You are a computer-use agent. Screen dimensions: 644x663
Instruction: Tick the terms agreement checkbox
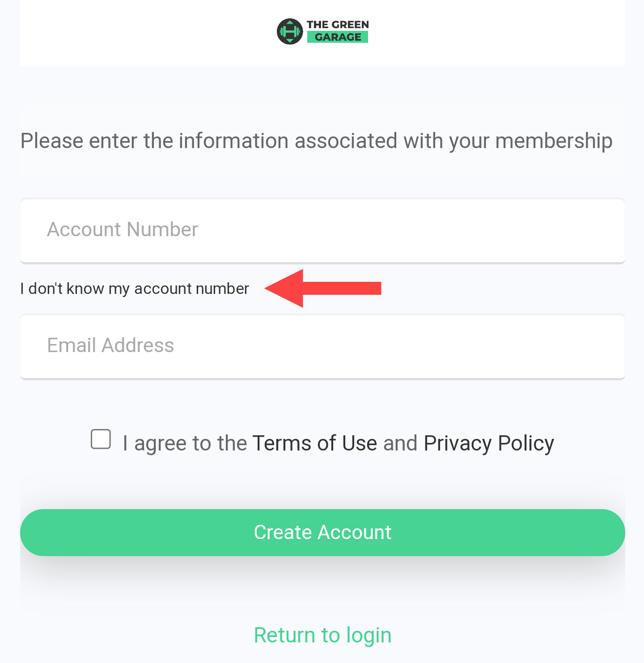point(101,439)
